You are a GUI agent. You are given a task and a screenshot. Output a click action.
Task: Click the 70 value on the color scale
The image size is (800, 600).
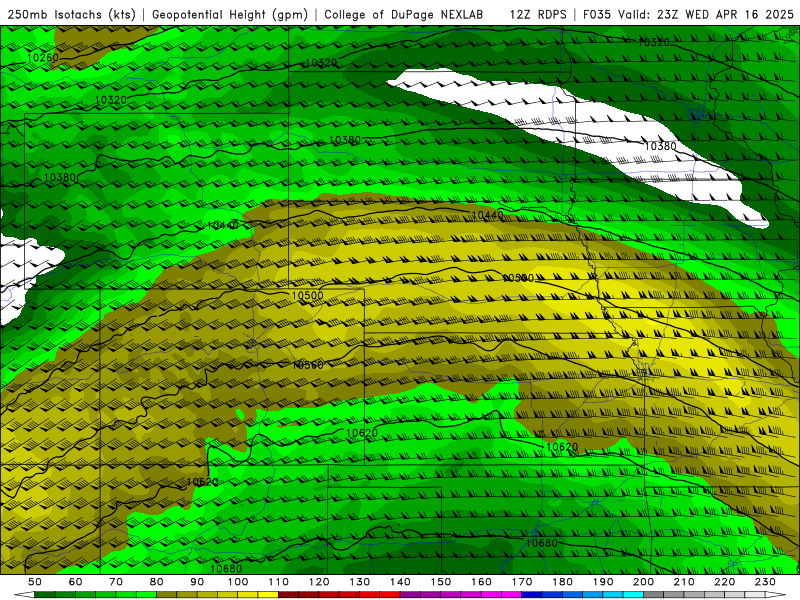point(116,582)
